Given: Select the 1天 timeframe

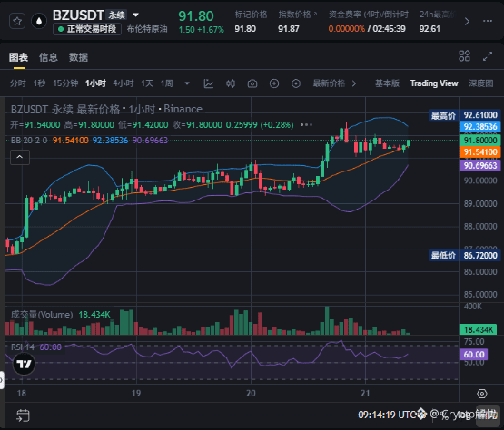Looking at the screenshot, I should pos(147,83).
